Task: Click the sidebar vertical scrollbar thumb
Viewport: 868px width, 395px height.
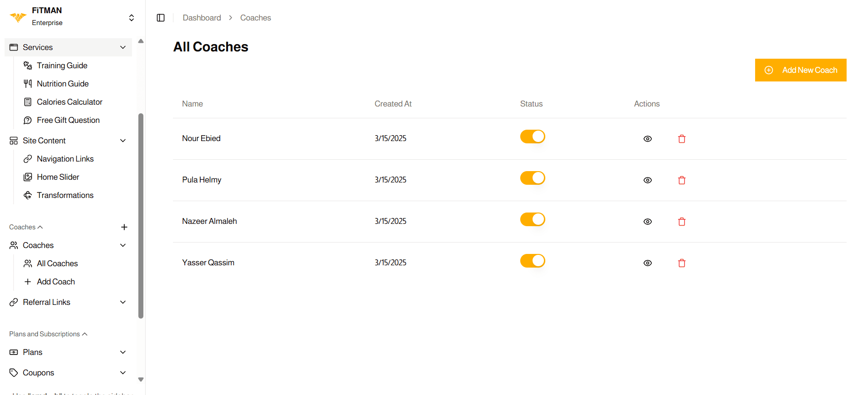Action: 141,216
